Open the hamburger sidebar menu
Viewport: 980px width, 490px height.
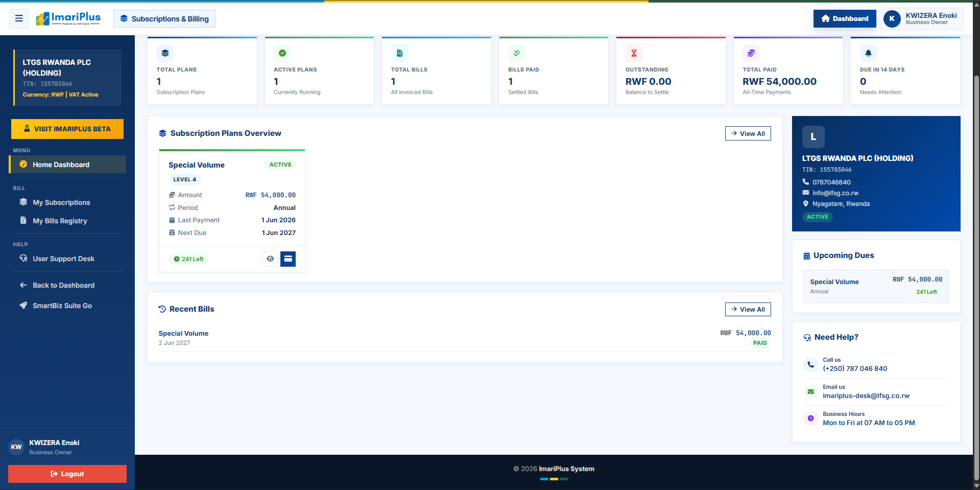(x=19, y=19)
